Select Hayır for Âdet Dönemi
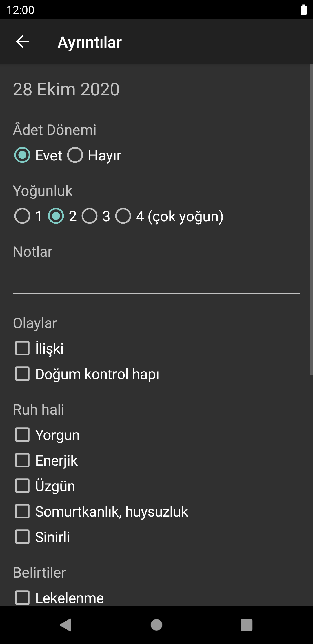The image size is (313, 644). 75,155
